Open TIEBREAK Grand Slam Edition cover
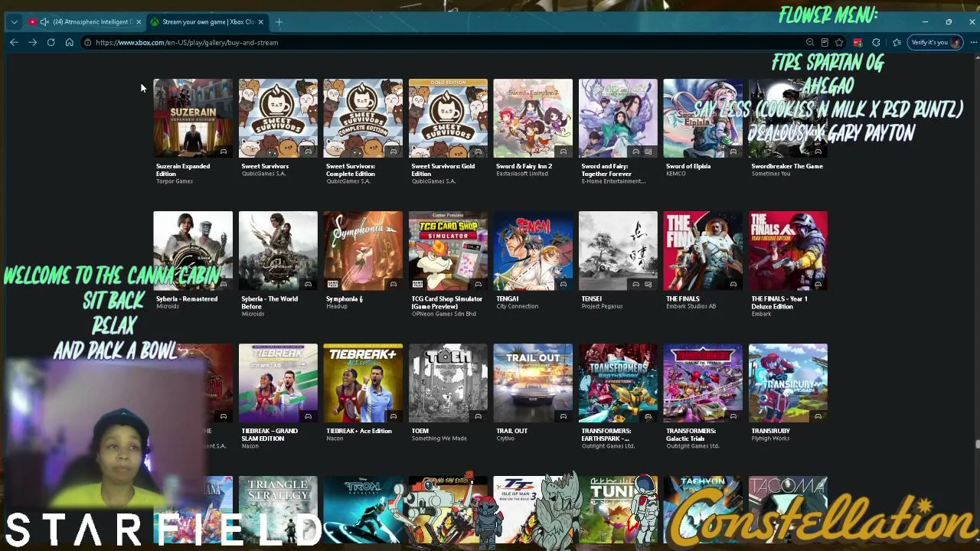 278,383
